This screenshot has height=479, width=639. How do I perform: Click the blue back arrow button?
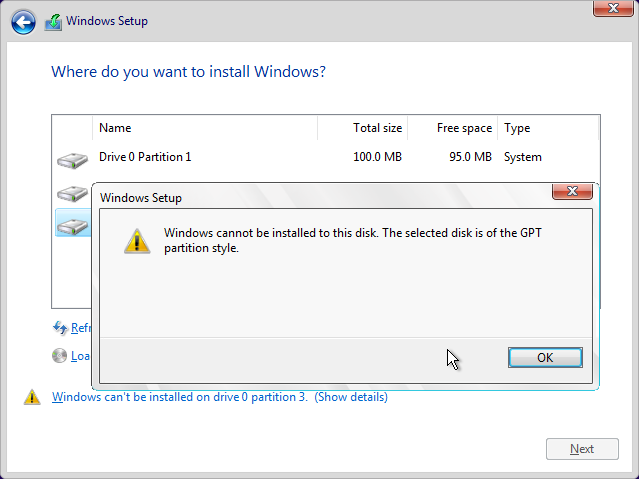(x=23, y=22)
